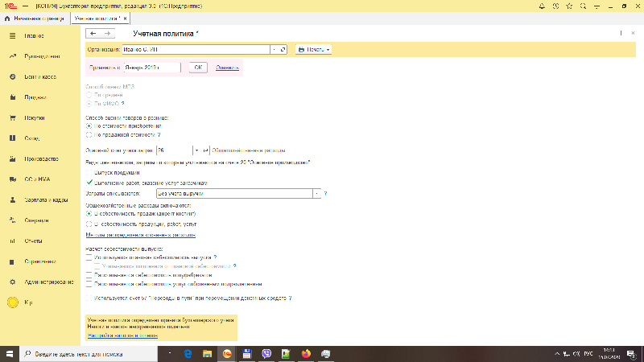Switch to 1C app in taskbar
Viewport: 644px width, 362px height.
[x=227, y=354]
